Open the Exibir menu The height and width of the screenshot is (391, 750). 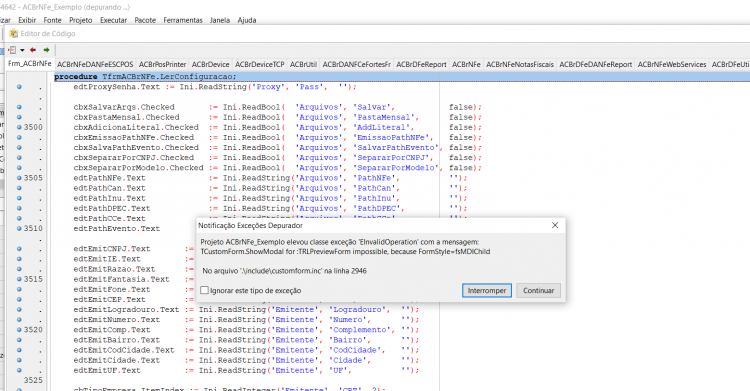(27, 20)
